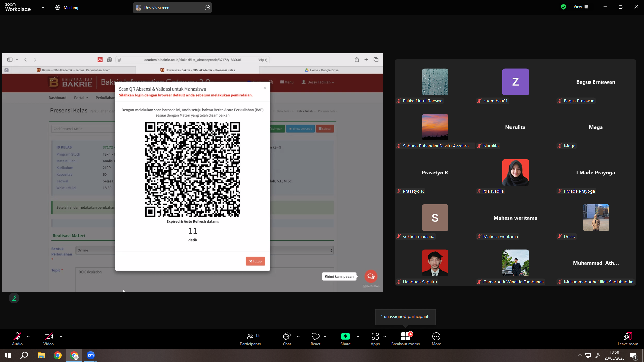Expand reaction options caret
Viewport: 644px width, 362px height.
(x=325, y=336)
